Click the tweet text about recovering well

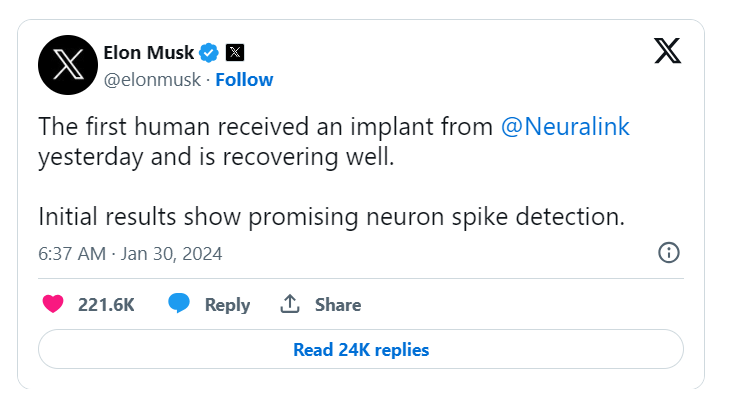tap(216, 157)
